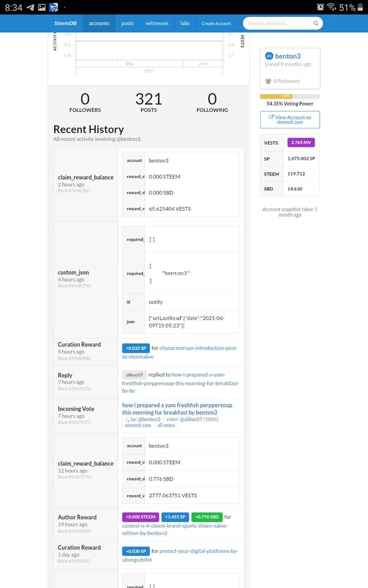Click View Account on steemit.com button

290,120
